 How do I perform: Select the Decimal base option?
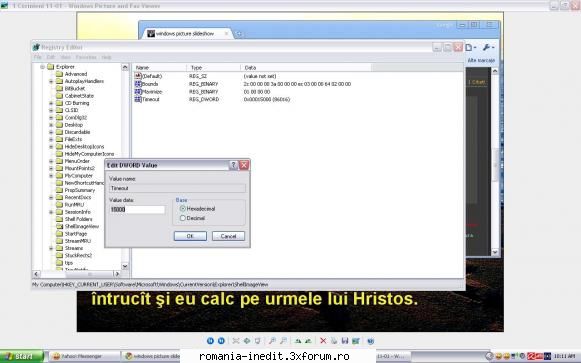coord(183,218)
